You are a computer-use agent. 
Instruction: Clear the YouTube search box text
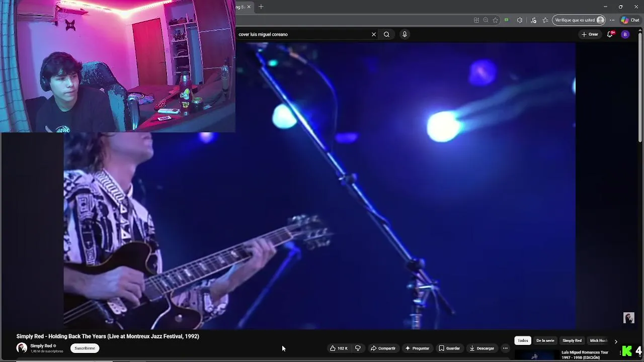click(374, 34)
